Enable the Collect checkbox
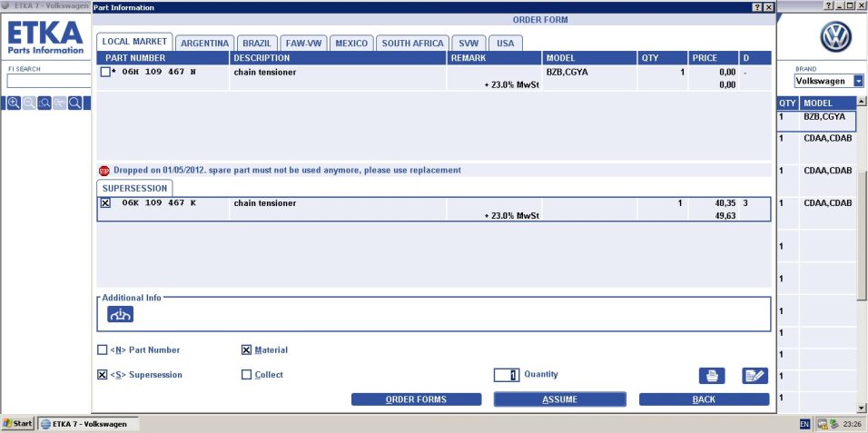 [x=246, y=375]
